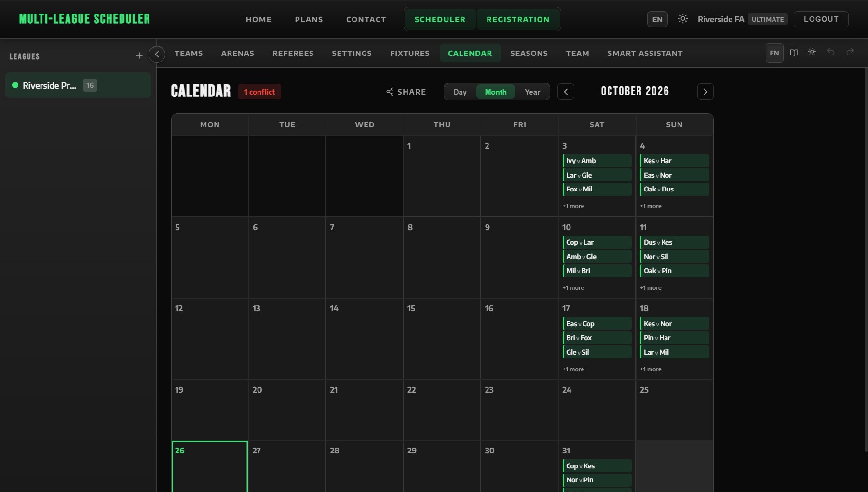868x492 pixels.
Task: Collapse the leagues sidebar chevron
Action: coord(157,54)
